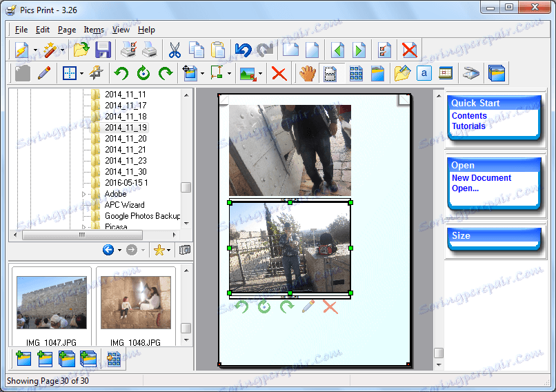
Task: Delete selected photo with red X below image
Action: [330, 307]
